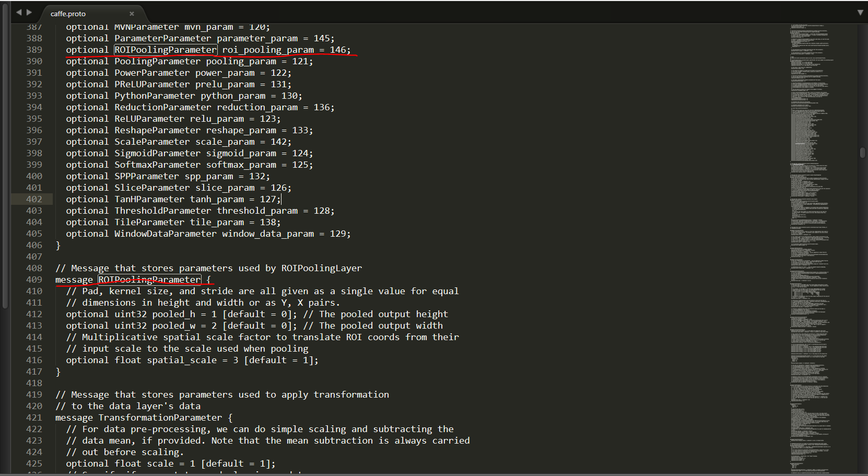Click the comment about ROIPoolingLayer
868x476 pixels.
coord(208,268)
